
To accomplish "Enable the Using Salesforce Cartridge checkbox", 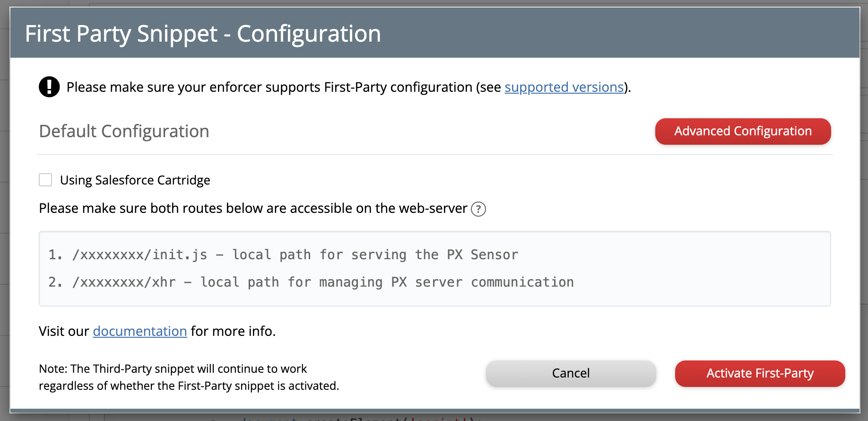I will (x=45, y=180).
